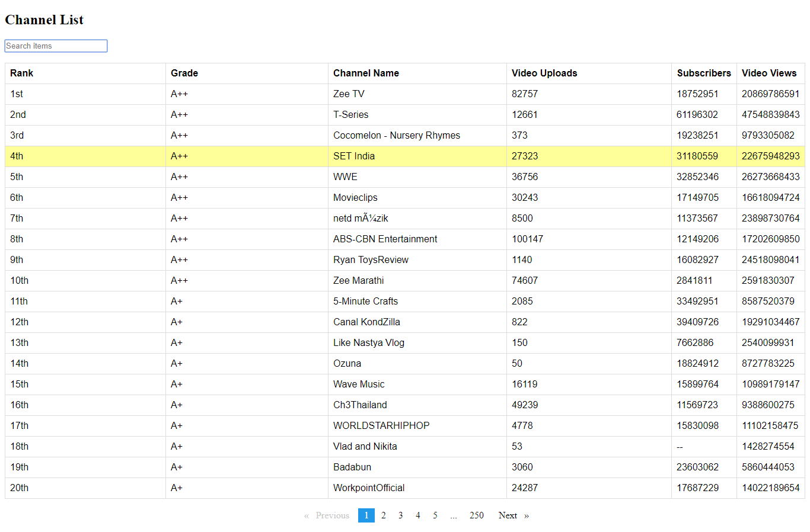Click the Wave Music cell
Image resolution: width=810 pixels, height=532 pixels.
[x=417, y=384]
